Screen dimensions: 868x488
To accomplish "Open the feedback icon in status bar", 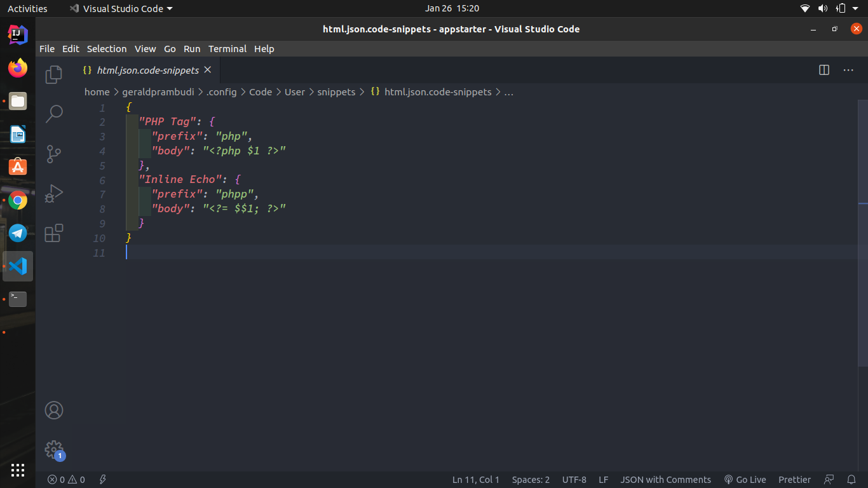I will click(x=829, y=480).
